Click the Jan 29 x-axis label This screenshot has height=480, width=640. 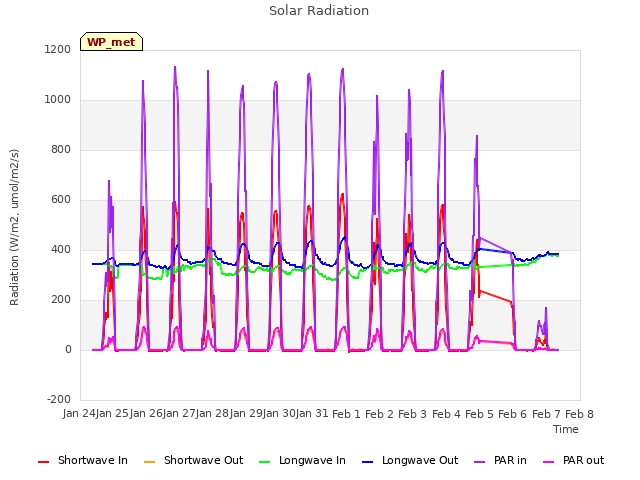pos(246,414)
